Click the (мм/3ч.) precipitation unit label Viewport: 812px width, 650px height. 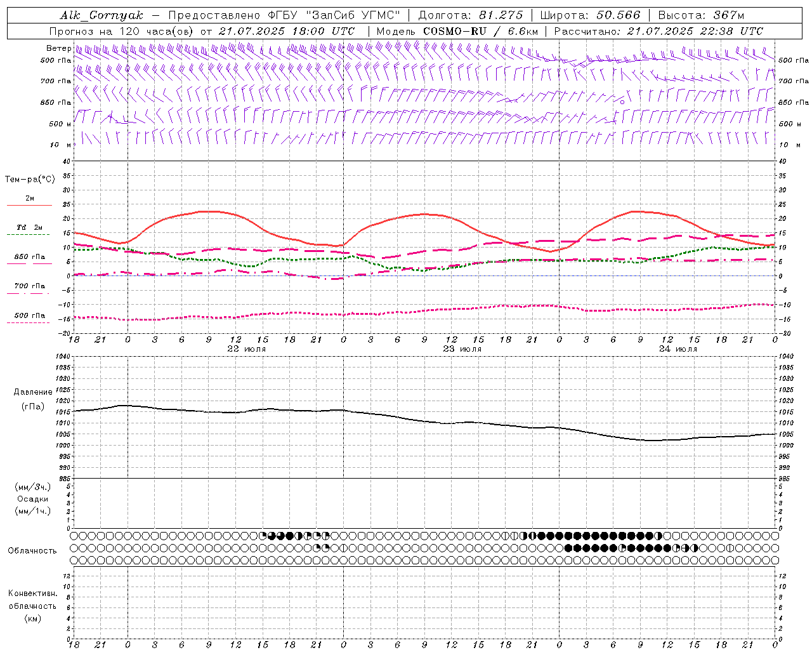tap(33, 487)
